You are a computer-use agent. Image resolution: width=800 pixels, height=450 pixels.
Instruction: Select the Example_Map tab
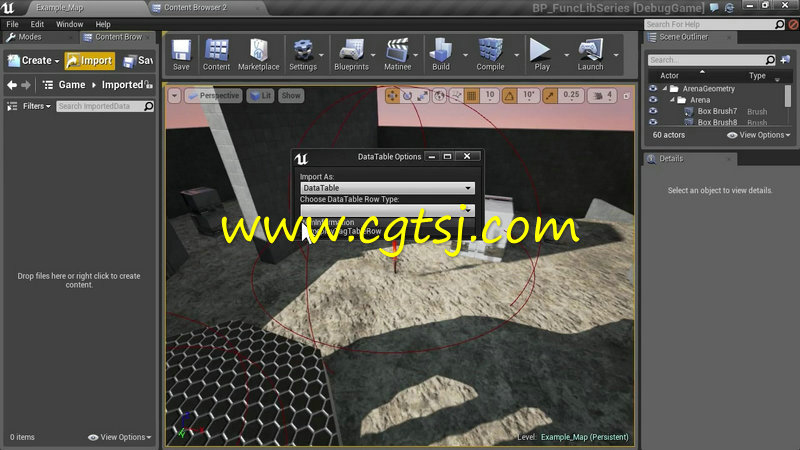[59, 8]
